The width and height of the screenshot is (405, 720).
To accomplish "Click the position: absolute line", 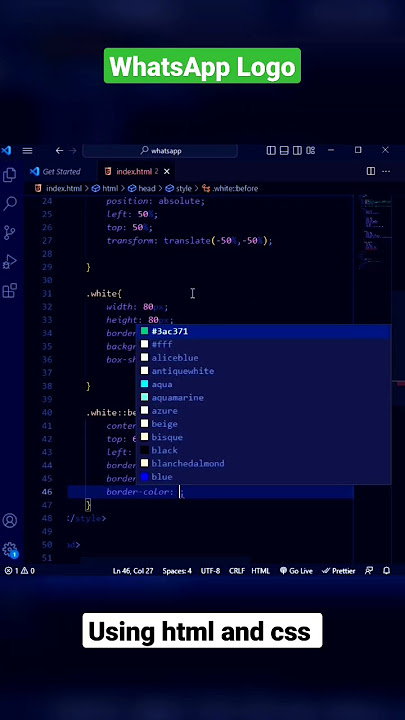I will click(x=156, y=201).
